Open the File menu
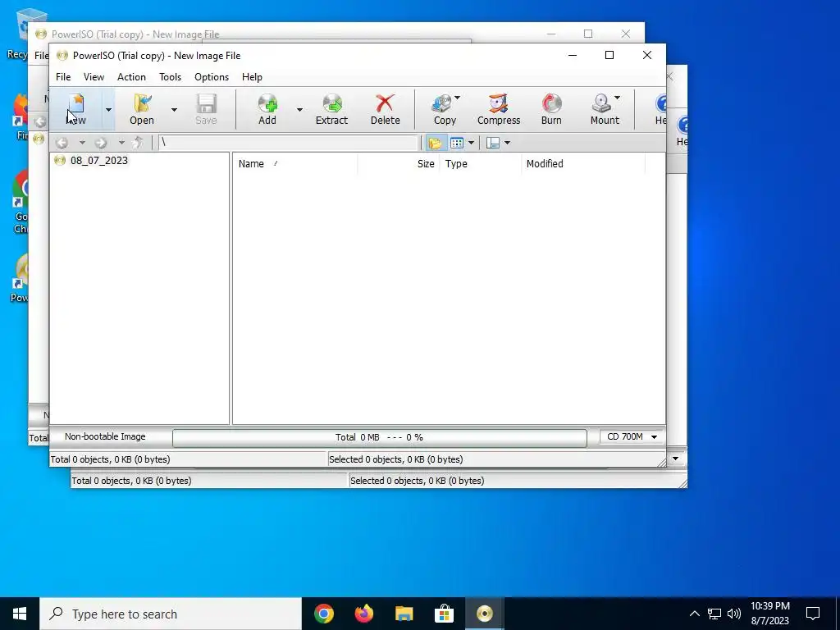The height and width of the screenshot is (630, 840). (x=63, y=76)
